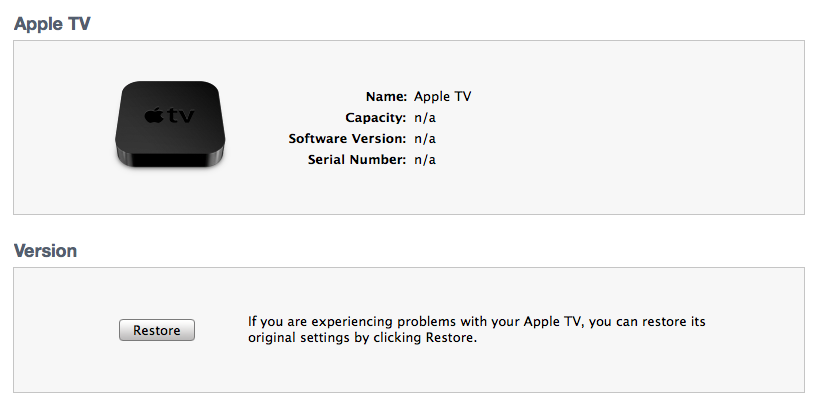Click the 'Apple TV' section heading
The height and width of the screenshot is (420, 828).
52,23
